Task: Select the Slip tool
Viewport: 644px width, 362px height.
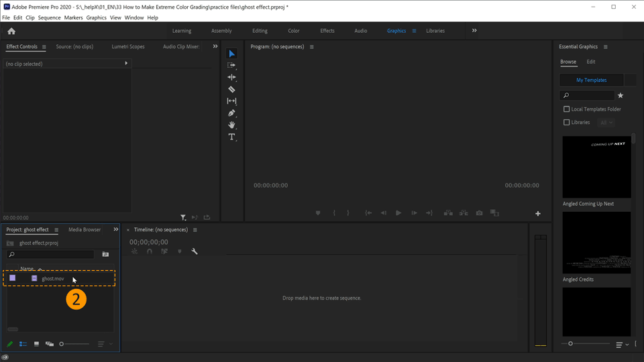Action: tap(231, 101)
